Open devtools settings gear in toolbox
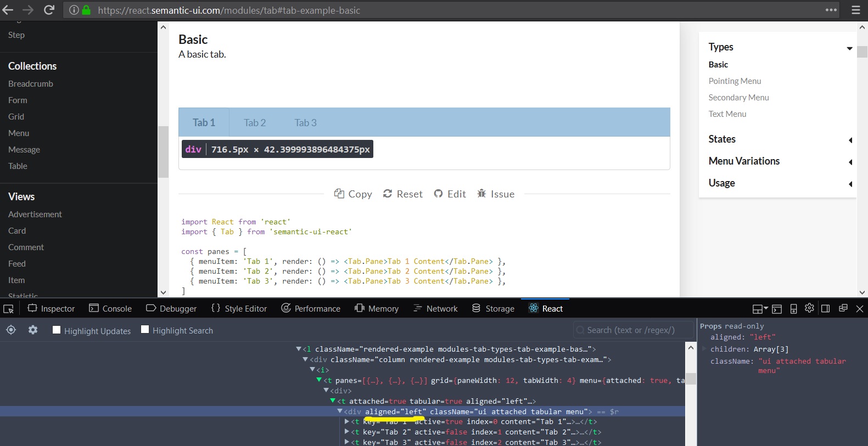Screen dimensions: 868x446 coord(809,308)
